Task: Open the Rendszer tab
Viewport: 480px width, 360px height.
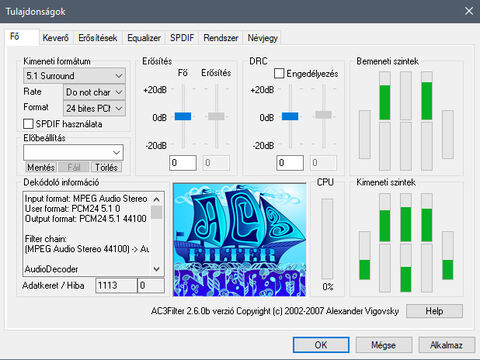Action: click(x=221, y=38)
